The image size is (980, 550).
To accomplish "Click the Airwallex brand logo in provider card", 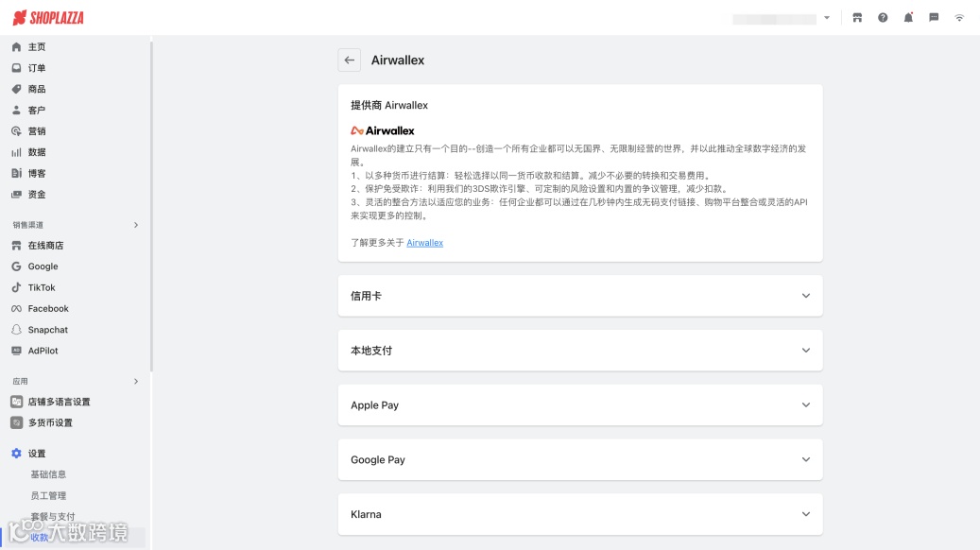I will point(383,130).
